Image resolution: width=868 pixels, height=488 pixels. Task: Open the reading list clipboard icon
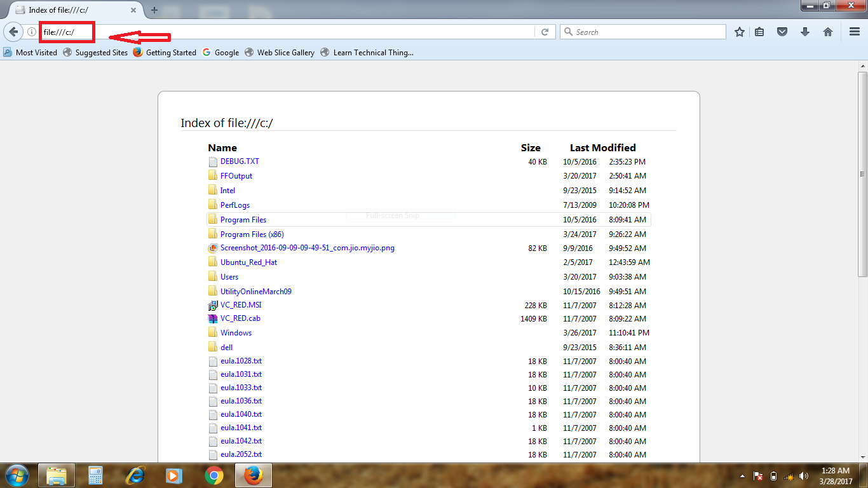[759, 31]
